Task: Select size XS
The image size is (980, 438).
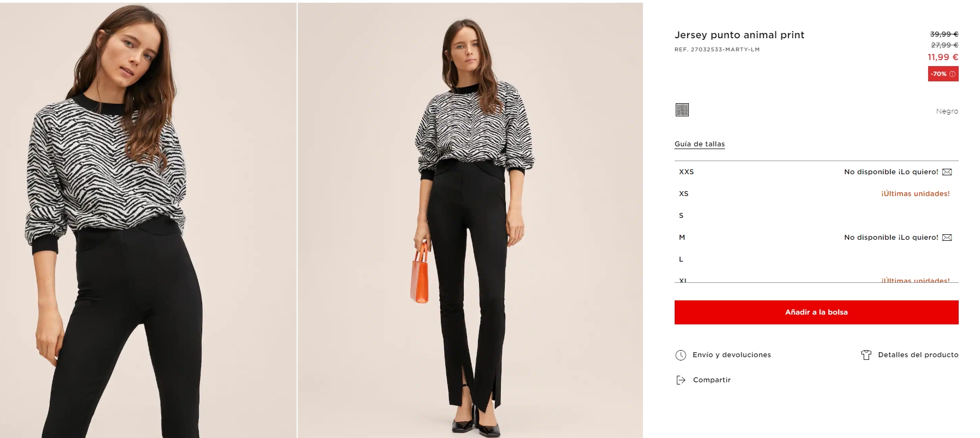Action: click(817, 194)
